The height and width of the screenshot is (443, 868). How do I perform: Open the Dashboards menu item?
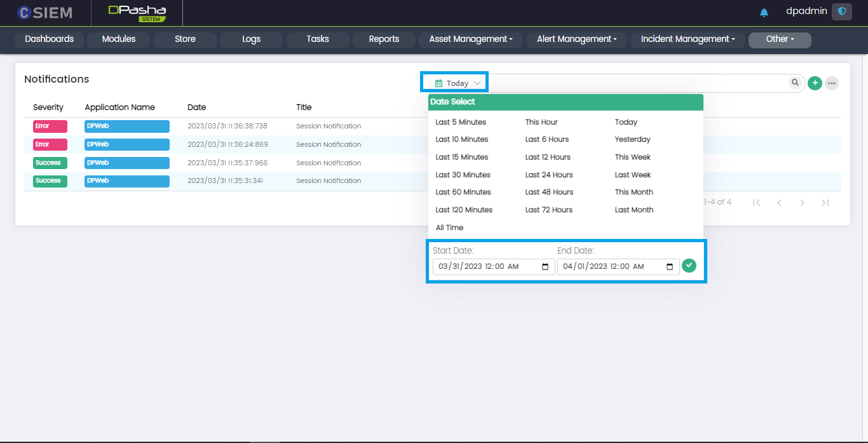(x=50, y=39)
